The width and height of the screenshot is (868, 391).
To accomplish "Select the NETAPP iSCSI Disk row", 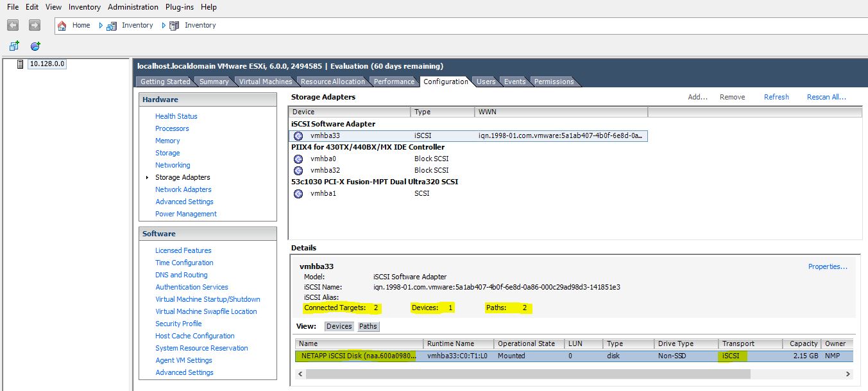I will pyautogui.click(x=356, y=355).
